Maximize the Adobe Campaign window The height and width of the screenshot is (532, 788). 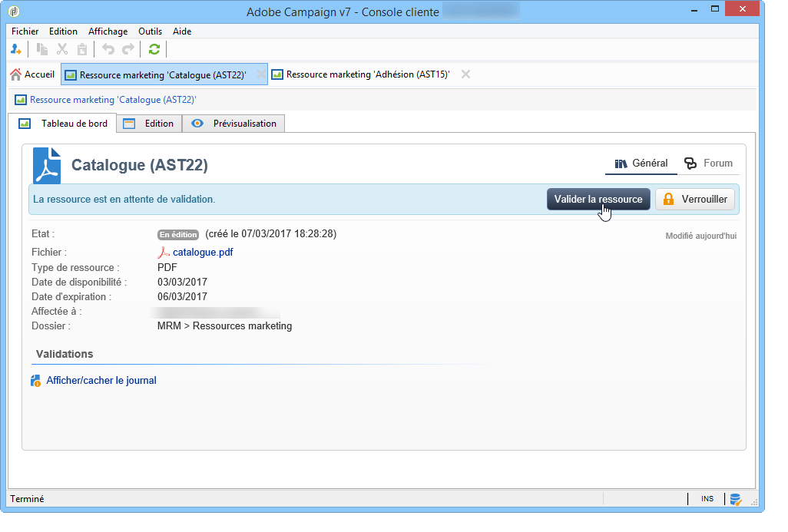coord(715,9)
